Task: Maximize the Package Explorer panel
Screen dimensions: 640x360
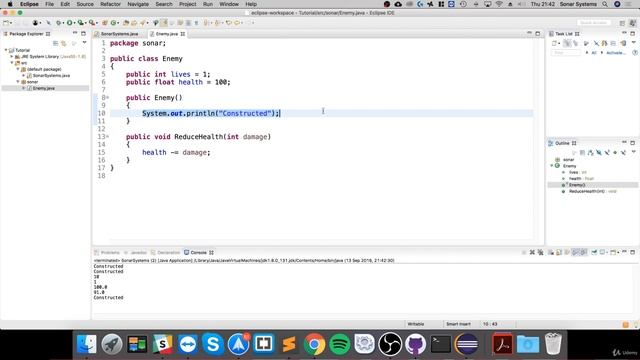Action: (x=84, y=33)
